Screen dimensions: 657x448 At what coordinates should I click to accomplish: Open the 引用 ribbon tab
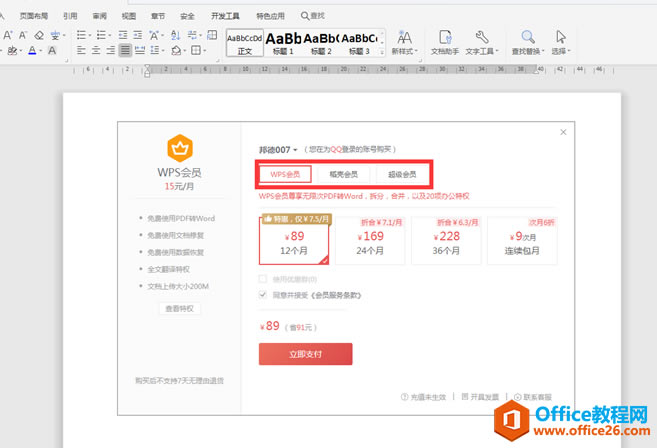70,16
